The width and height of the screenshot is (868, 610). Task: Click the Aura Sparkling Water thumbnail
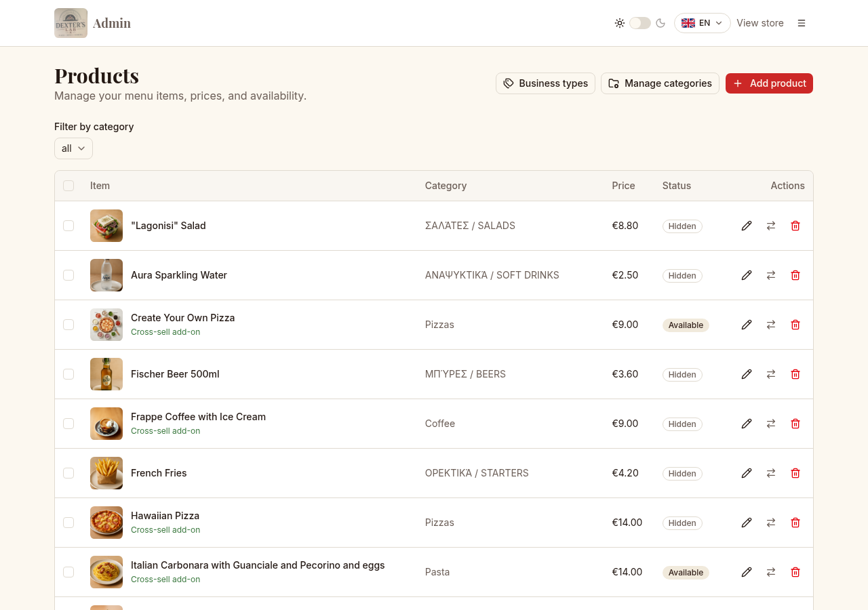click(106, 275)
